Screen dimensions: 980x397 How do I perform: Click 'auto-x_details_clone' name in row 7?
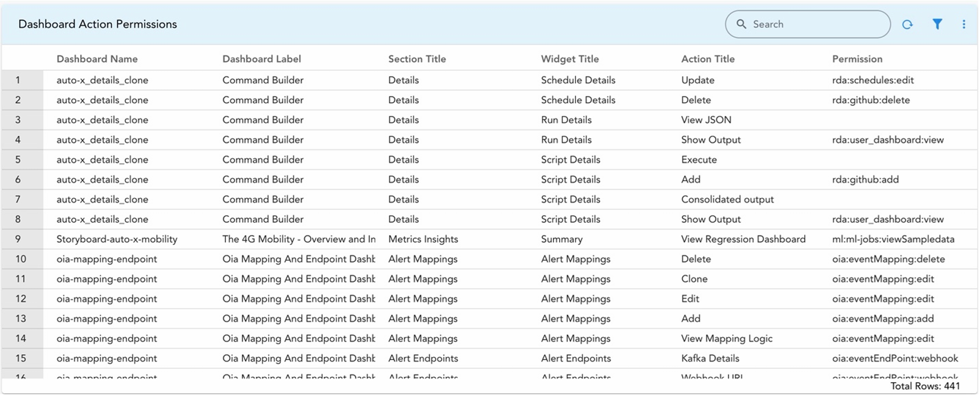pos(102,199)
